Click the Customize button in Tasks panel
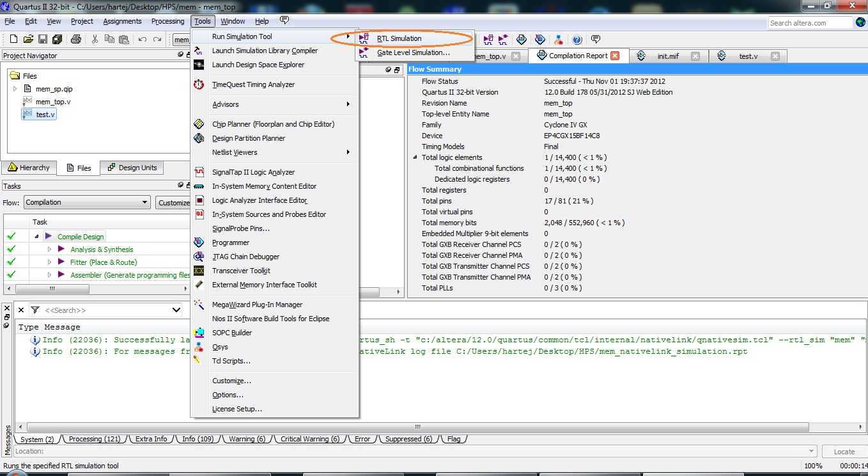This screenshot has height=476, width=868. tap(173, 203)
